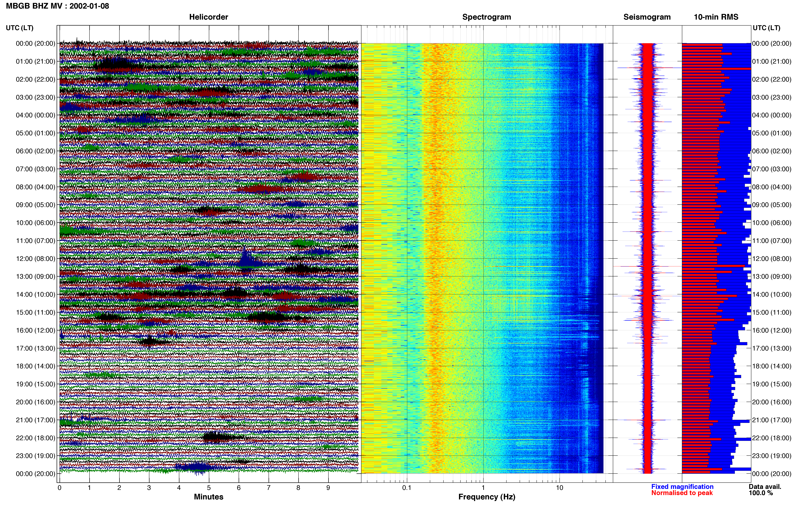Click the left '20:00 (16:00)' time label
The width and height of the screenshot is (812, 508).
point(36,402)
